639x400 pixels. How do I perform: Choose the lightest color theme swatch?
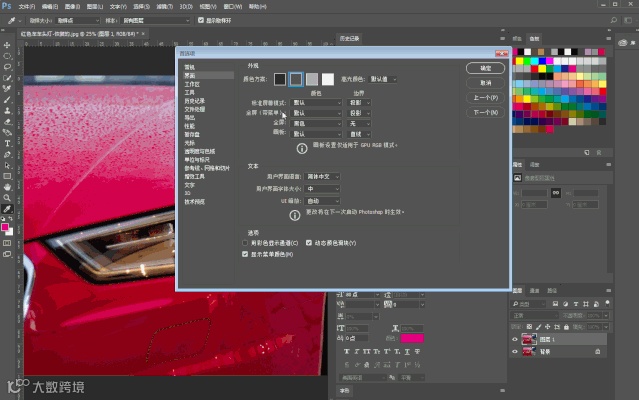[328, 79]
